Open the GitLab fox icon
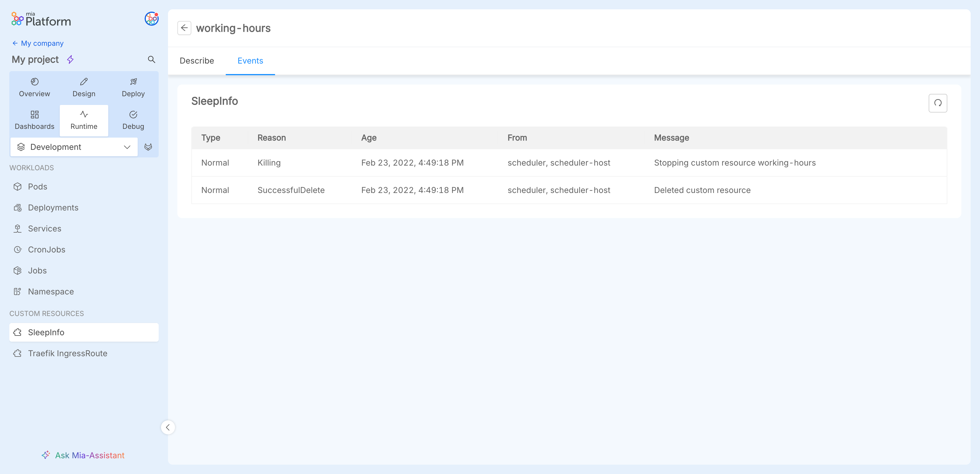The width and height of the screenshot is (980, 474). [x=148, y=147]
